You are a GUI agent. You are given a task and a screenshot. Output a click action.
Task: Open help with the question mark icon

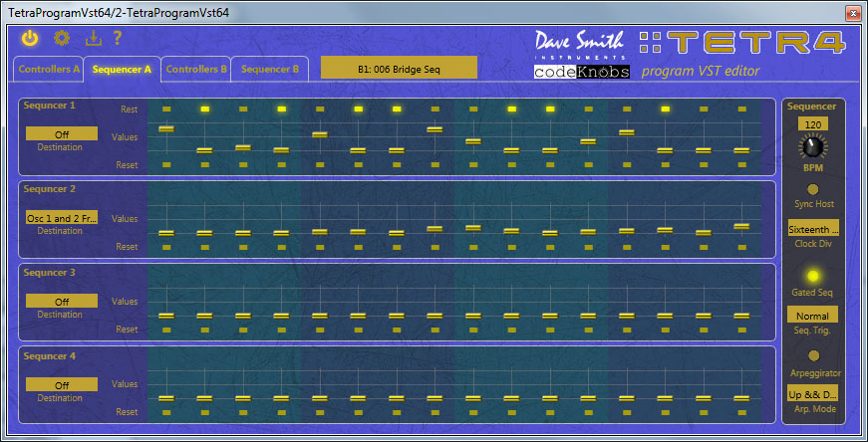click(x=117, y=38)
